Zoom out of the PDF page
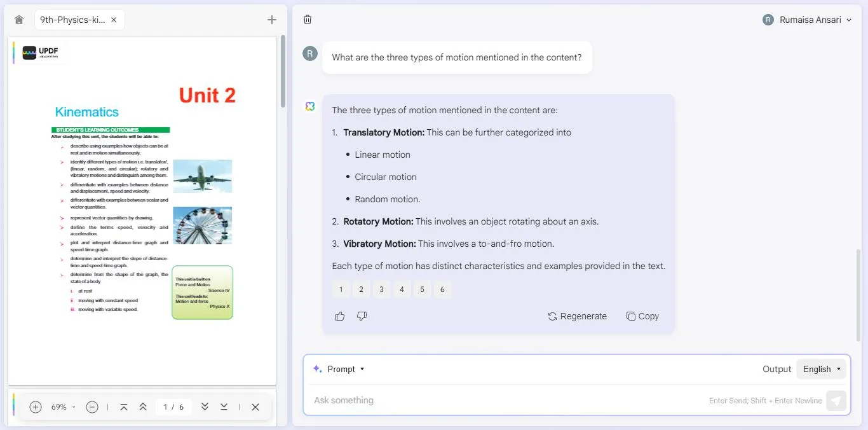 click(92, 407)
